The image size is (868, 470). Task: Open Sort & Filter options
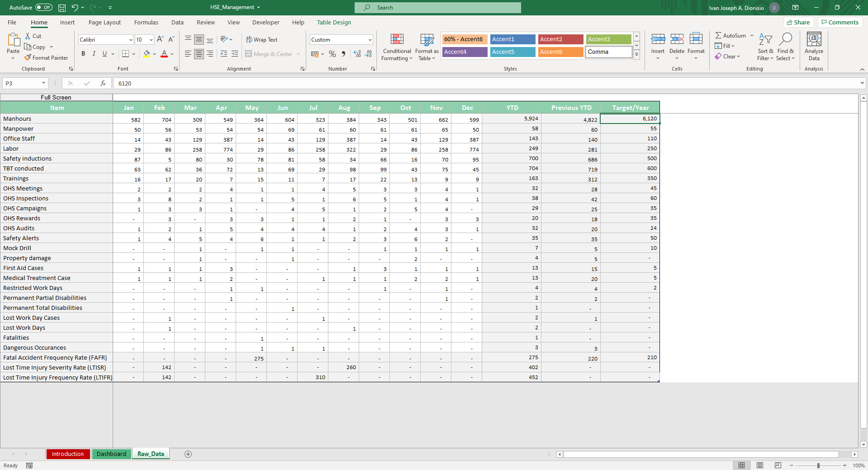click(764, 47)
